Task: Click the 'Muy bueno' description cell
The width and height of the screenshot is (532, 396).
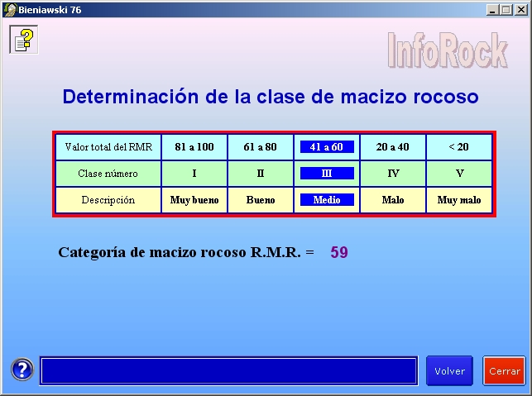Action: pyautogui.click(x=194, y=200)
